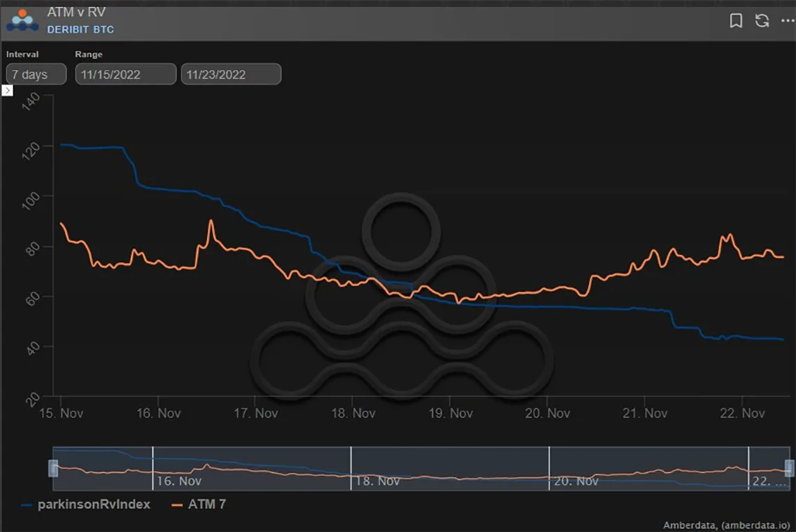The height and width of the screenshot is (532, 796).
Task: Expand the side panel arrow
Action: pyautogui.click(x=7, y=90)
